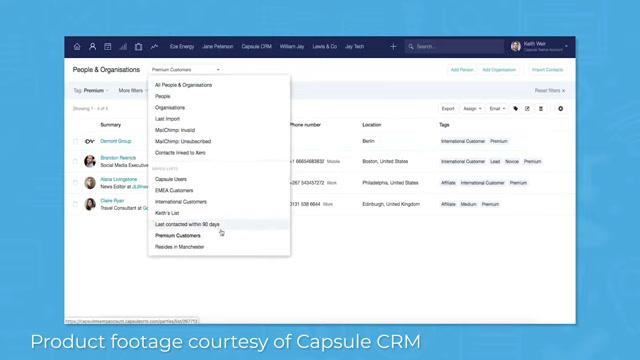Open the Capsule CRM recent tab
The height and width of the screenshot is (360, 640).
point(256,47)
